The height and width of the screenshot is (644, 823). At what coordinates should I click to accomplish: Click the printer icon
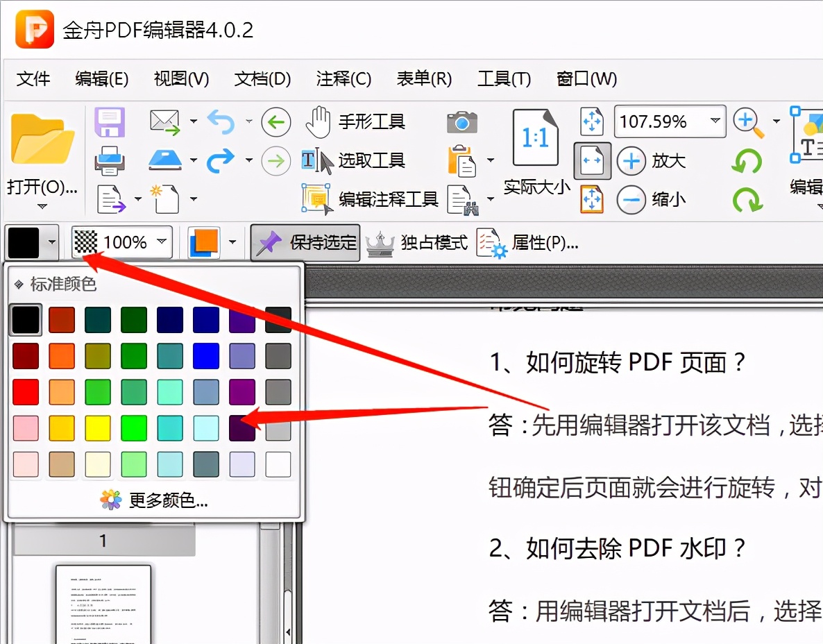click(x=109, y=160)
